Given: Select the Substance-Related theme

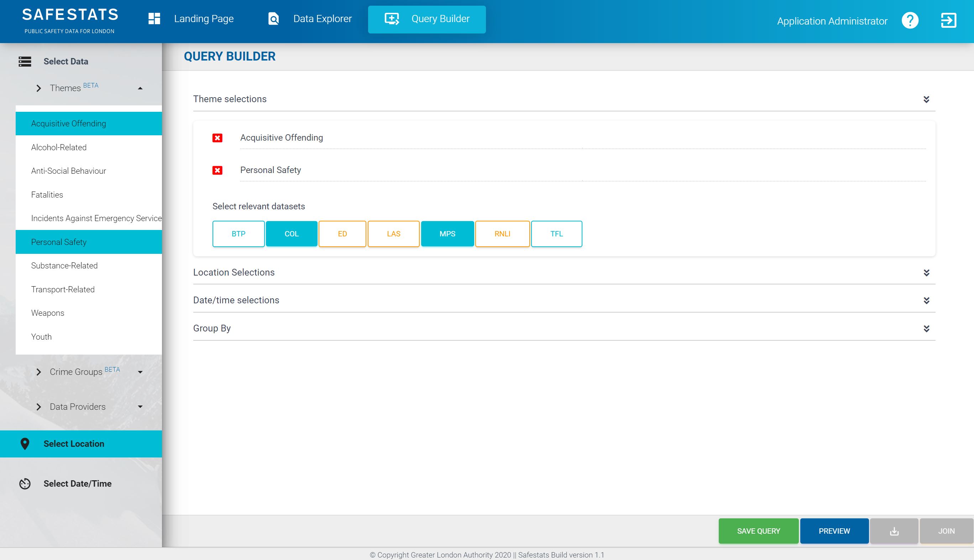Looking at the screenshot, I should click(88, 265).
